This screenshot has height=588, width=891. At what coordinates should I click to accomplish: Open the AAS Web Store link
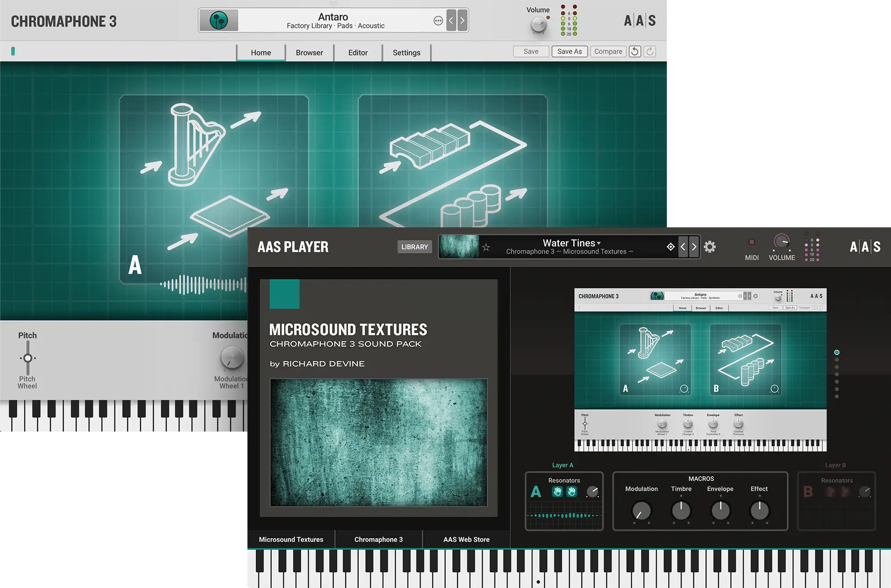point(466,539)
